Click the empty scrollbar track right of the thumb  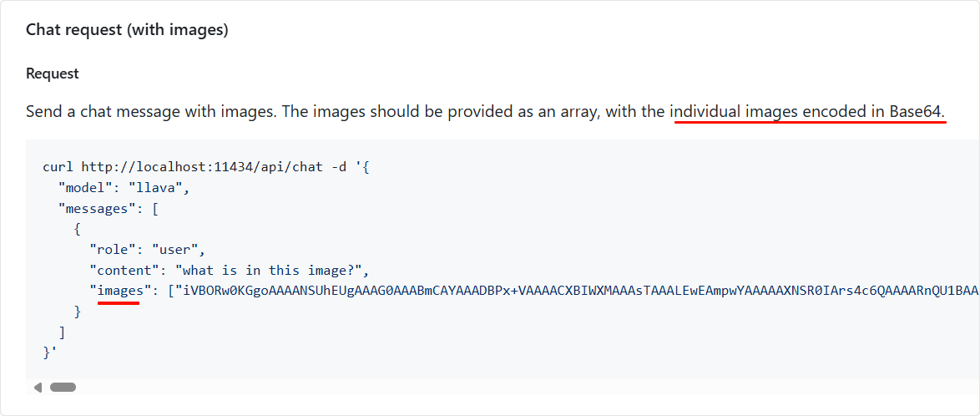[501, 388]
